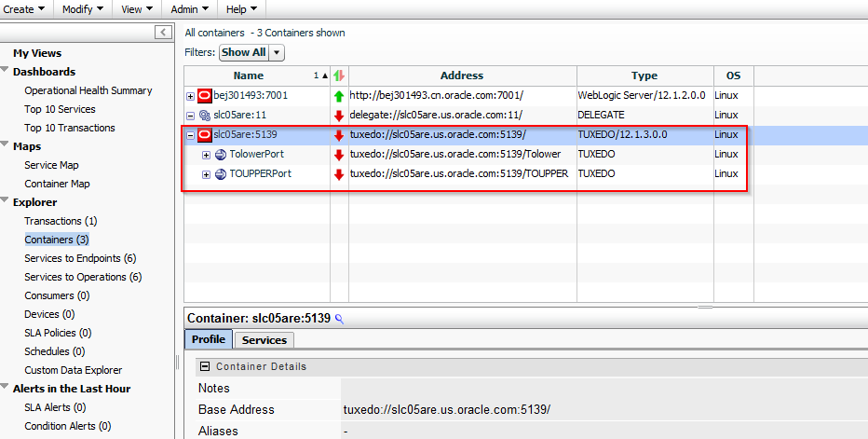Open the Admin menu
The image size is (868, 439).
[x=189, y=9]
